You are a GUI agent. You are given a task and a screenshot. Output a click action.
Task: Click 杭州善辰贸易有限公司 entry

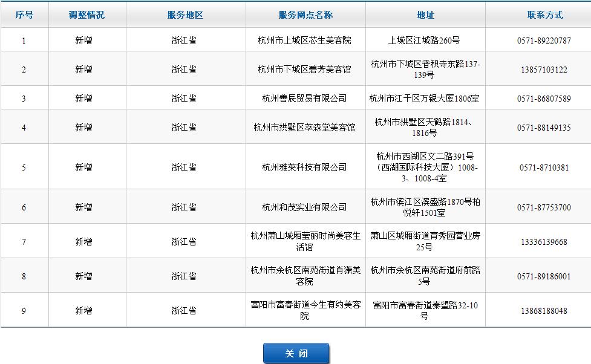304,99
